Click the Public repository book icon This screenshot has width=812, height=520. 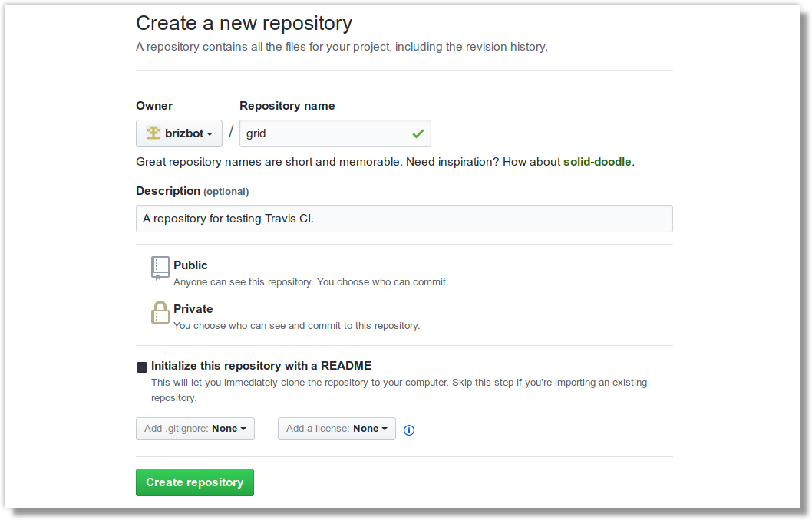[160, 268]
